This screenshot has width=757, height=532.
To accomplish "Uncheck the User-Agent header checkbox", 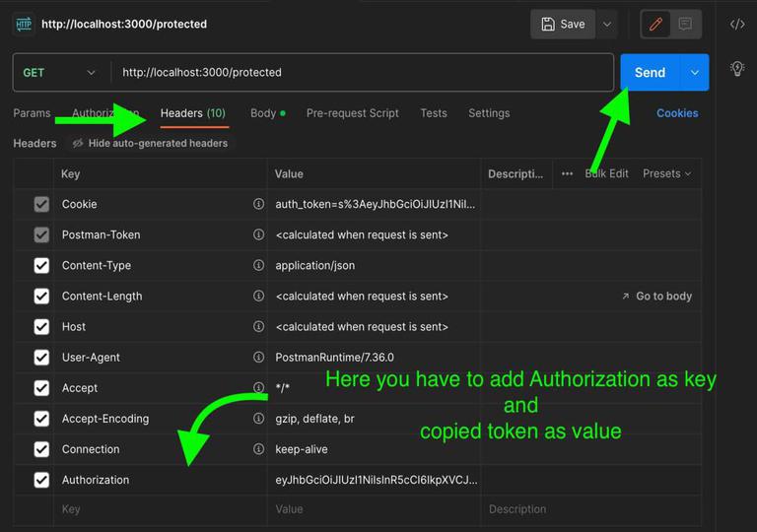I will point(41,358).
